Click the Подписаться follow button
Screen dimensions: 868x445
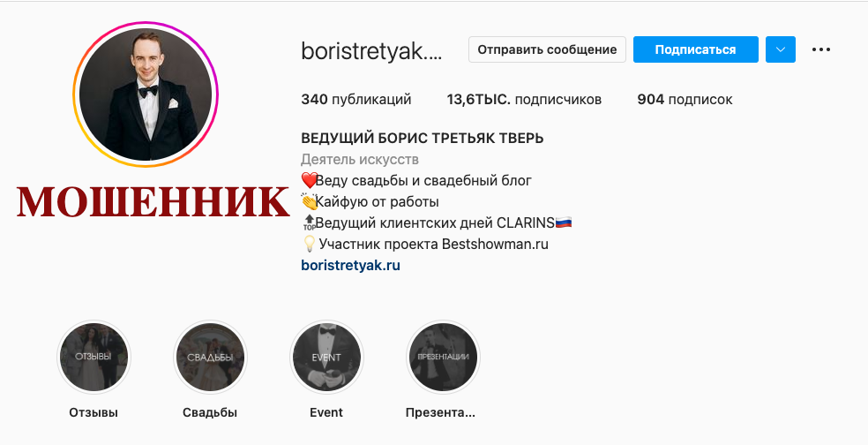click(x=695, y=49)
